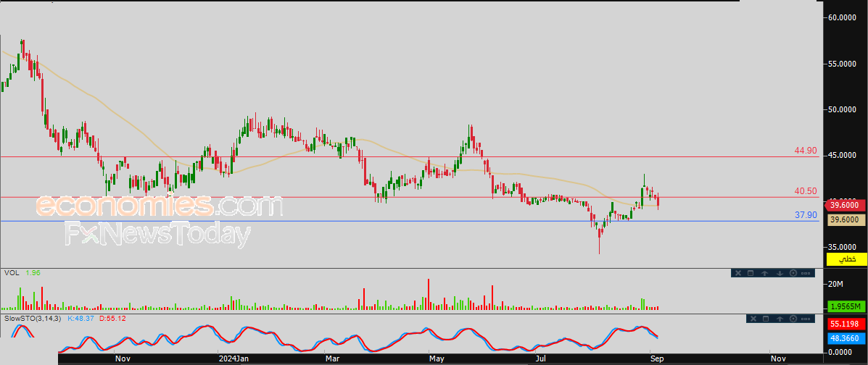Select the 40.50 level label
The image size is (868, 365).
click(806, 191)
